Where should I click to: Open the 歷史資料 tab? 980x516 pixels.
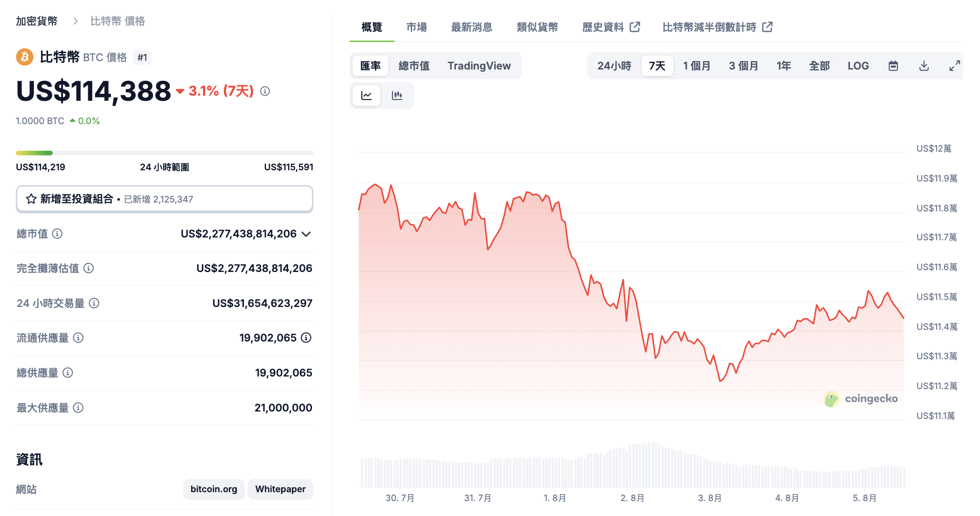(611, 27)
